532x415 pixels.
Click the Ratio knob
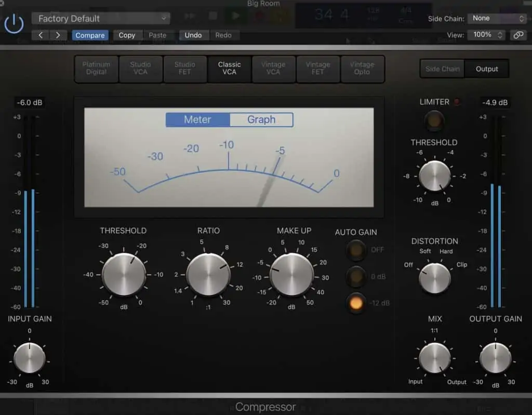coord(208,274)
